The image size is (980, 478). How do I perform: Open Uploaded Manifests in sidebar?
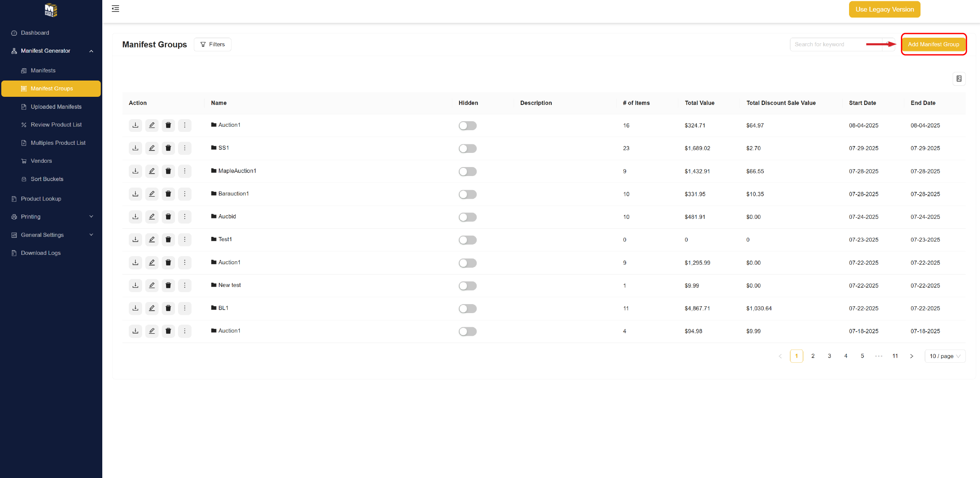coord(56,107)
